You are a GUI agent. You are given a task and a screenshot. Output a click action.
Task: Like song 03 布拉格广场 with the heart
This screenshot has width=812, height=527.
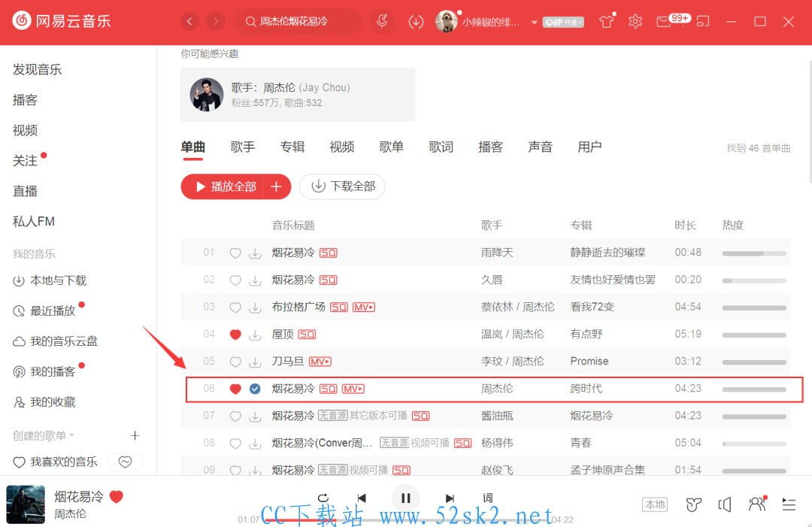(x=235, y=307)
